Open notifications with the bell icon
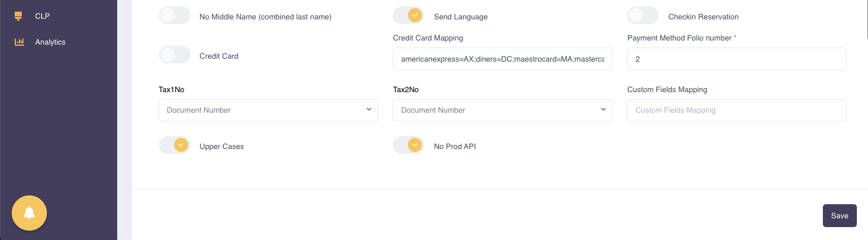 pyautogui.click(x=29, y=213)
